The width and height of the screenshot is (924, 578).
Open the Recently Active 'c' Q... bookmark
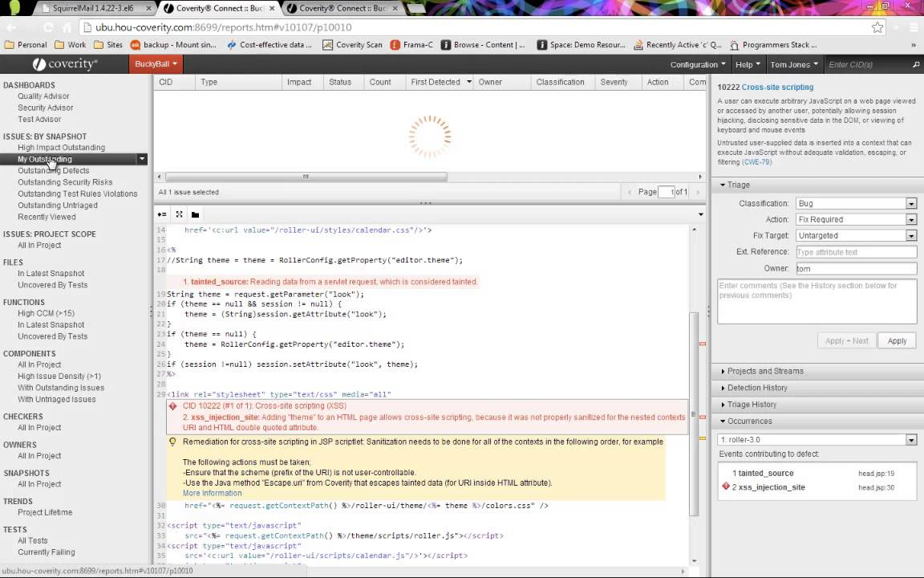coord(677,45)
